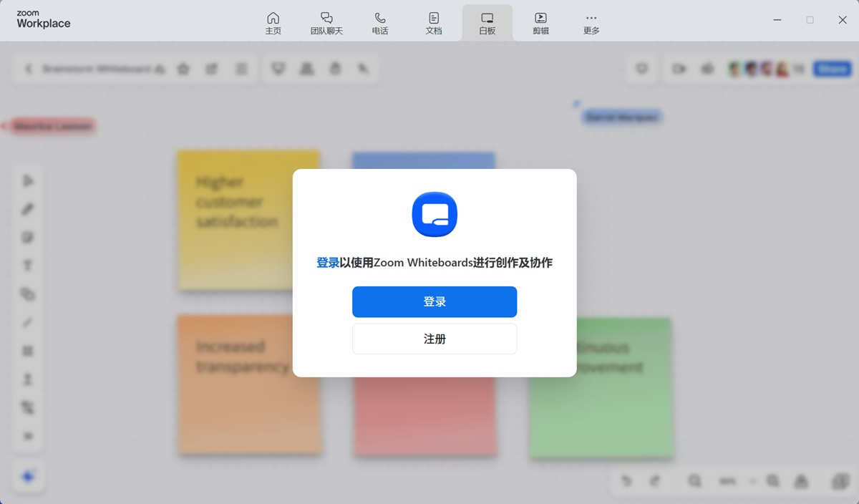Image resolution: width=859 pixels, height=504 pixels.
Task: Expand the hamburger menu beside the board title
Action: coord(241,69)
